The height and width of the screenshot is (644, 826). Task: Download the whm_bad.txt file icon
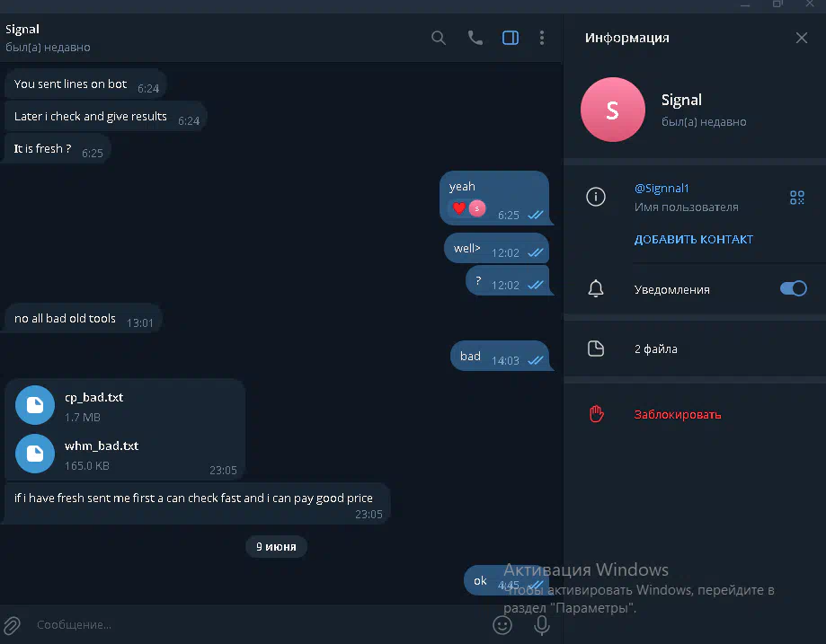pos(35,454)
